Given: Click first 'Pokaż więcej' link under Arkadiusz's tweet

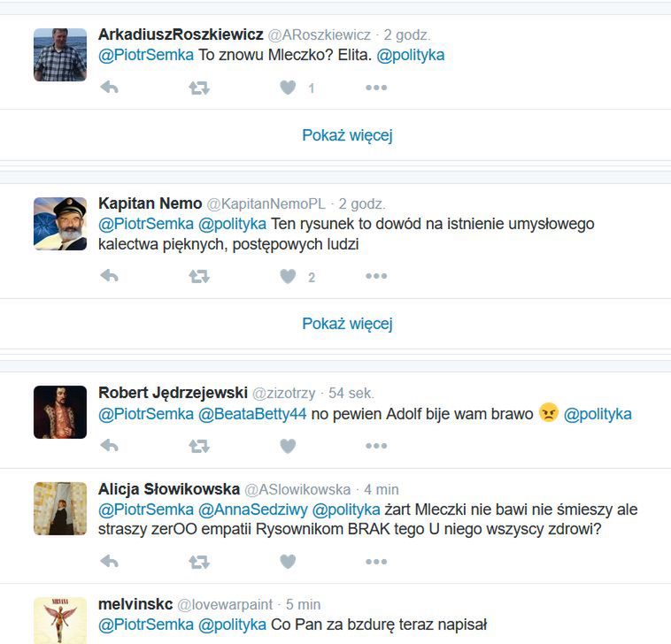Looking at the screenshot, I should [347, 135].
